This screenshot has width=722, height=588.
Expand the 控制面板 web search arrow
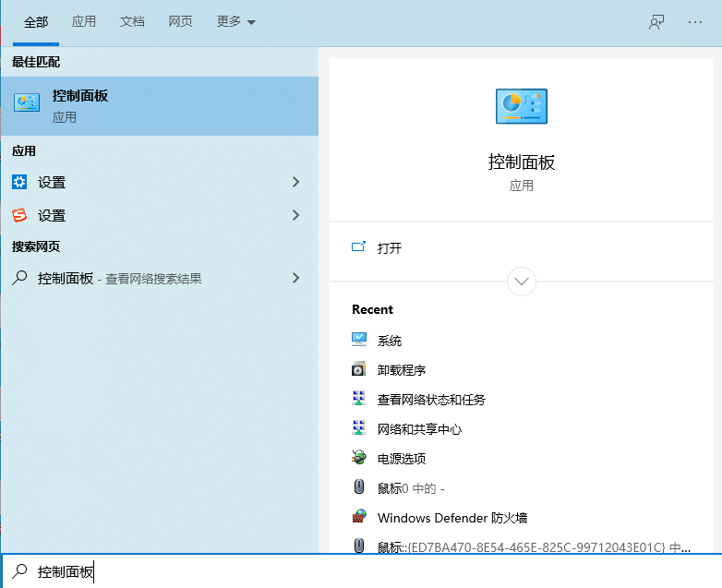296,278
